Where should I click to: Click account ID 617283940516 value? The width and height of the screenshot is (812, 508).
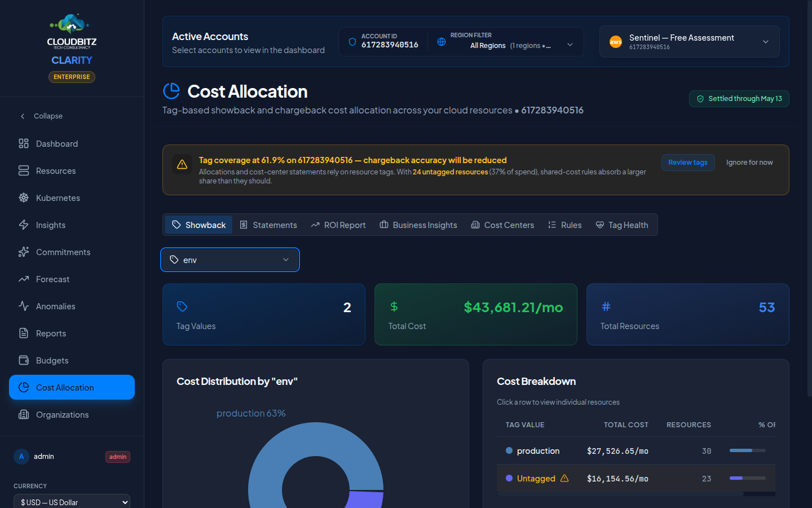point(390,45)
